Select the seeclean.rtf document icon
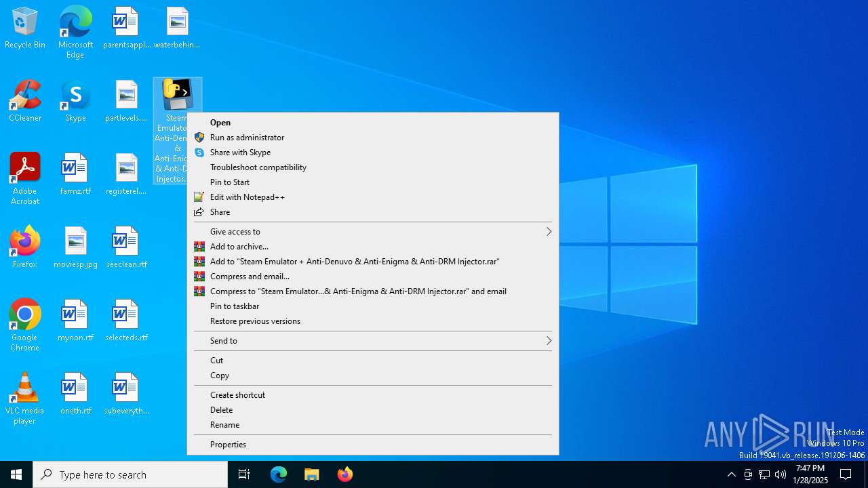The height and width of the screenshot is (488, 868). point(126,248)
